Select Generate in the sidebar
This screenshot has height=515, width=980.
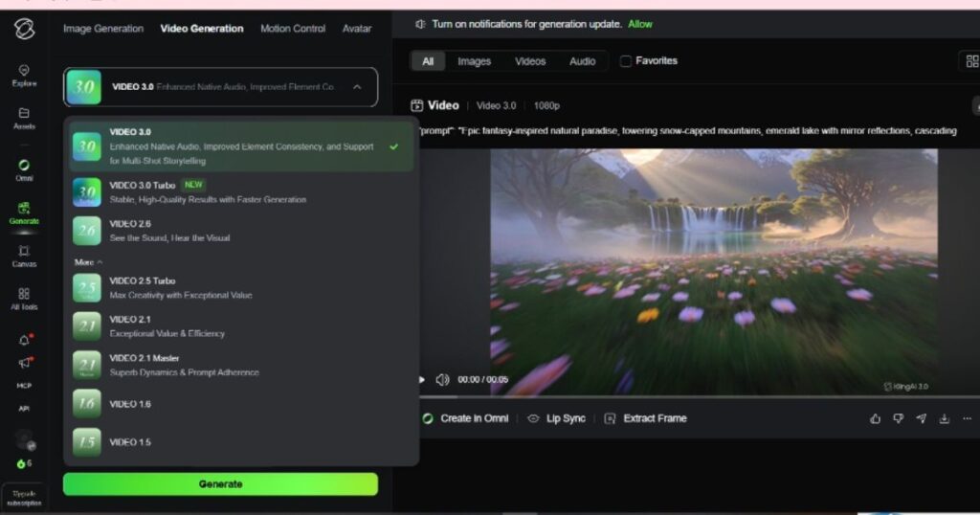(x=24, y=213)
